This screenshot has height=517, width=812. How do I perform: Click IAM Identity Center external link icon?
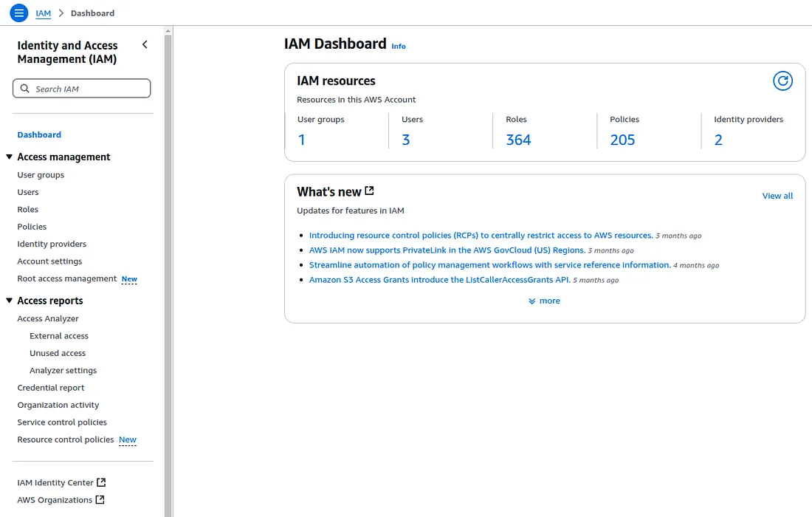[x=101, y=482]
